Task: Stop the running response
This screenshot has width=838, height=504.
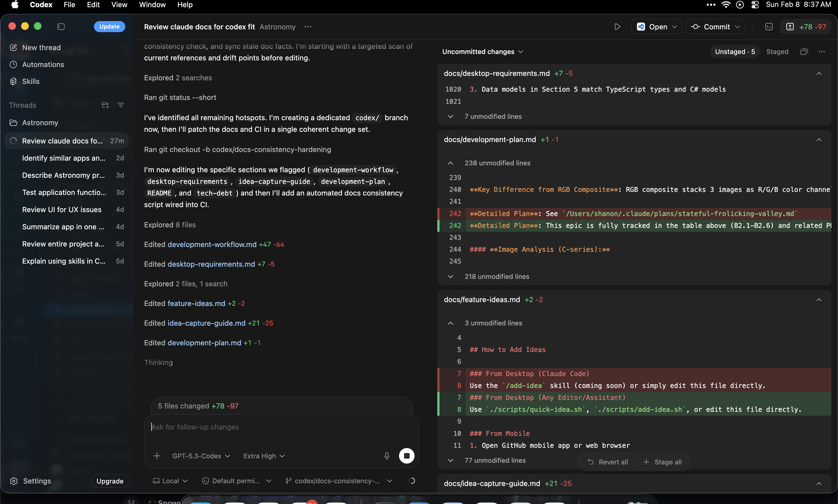Action: [x=407, y=456]
